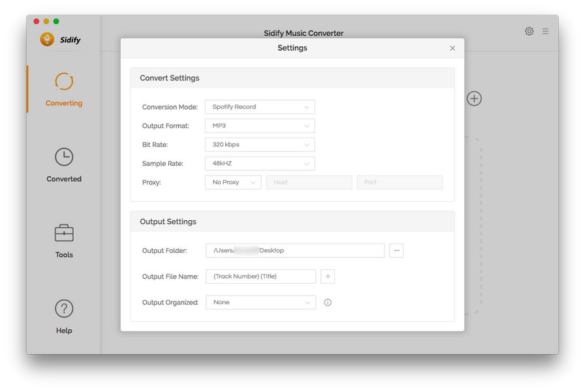Click the Output Folder path field
Viewport: 585px width, 392px height.
(x=295, y=251)
